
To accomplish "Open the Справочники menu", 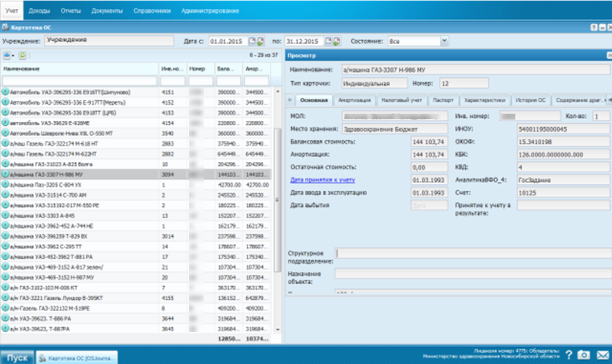I will pyautogui.click(x=152, y=11).
